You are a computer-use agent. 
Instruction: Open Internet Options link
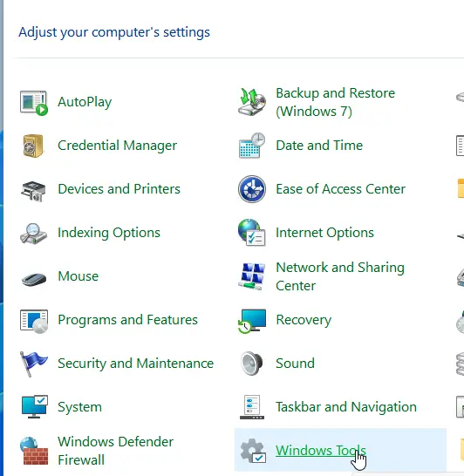pos(324,233)
